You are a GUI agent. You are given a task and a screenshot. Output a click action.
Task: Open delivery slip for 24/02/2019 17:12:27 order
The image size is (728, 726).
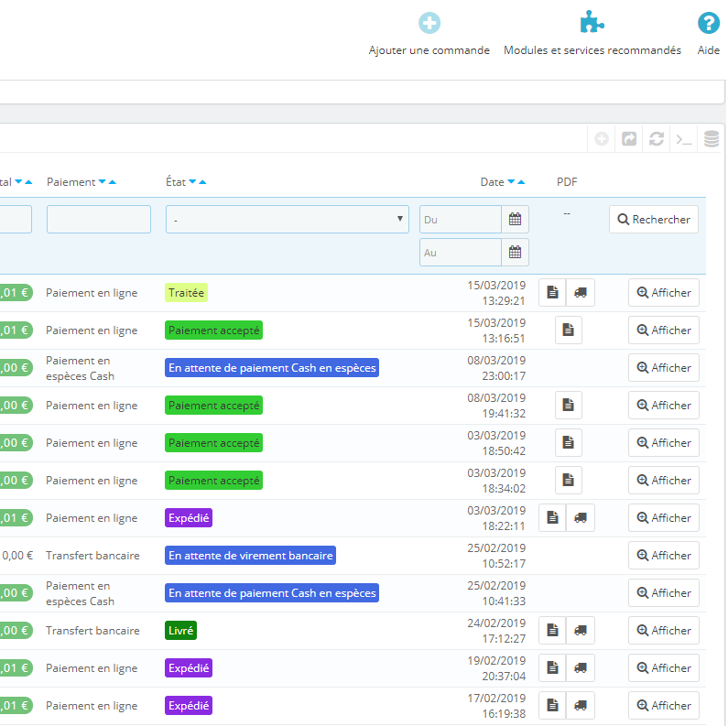coord(581,631)
